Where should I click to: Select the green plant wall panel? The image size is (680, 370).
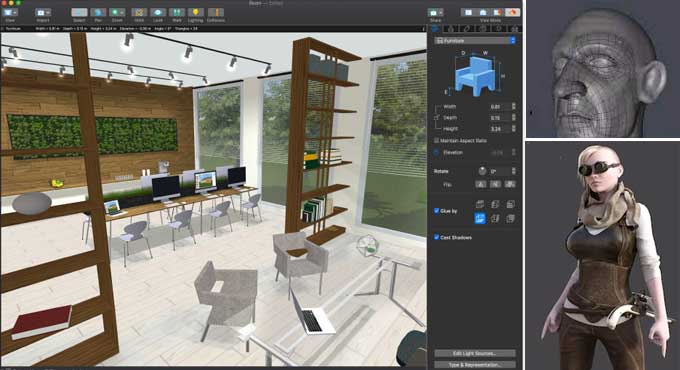point(92,136)
